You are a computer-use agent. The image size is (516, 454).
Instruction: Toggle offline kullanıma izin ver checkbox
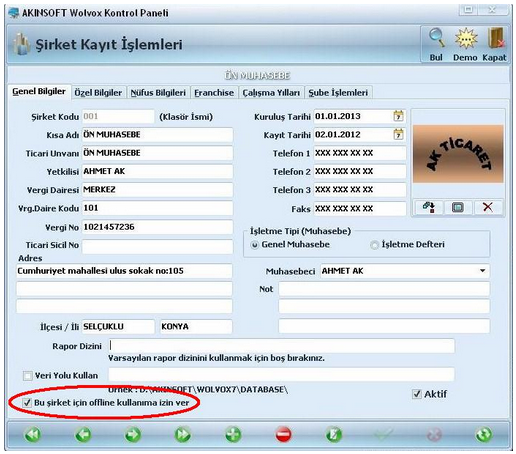27,403
